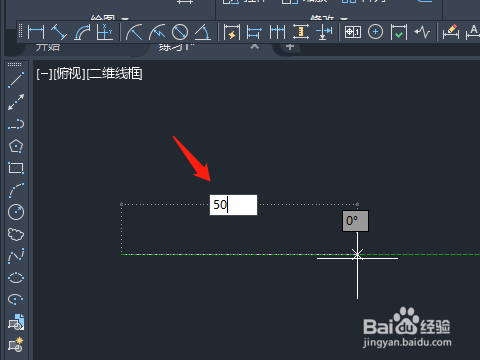Open the Insert Block tool
The width and height of the screenshot is (480, 360).
click(16, 322)
